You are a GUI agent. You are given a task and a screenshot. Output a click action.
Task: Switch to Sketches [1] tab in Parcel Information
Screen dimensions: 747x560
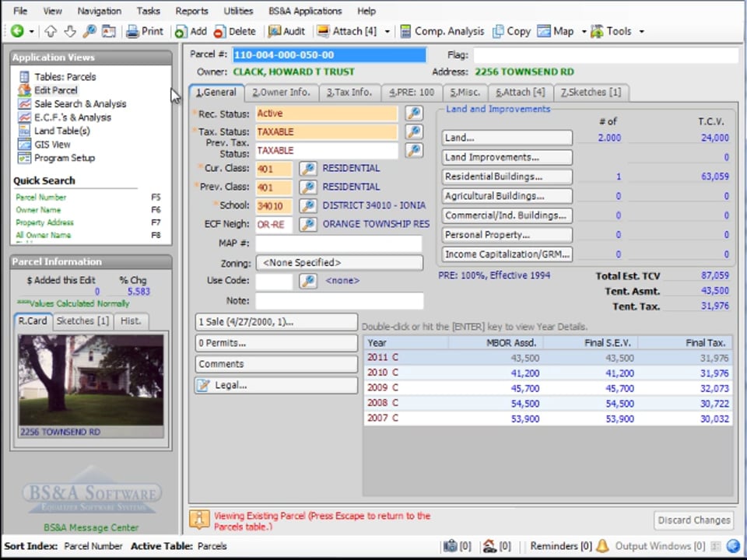click(x=82, y=321)
